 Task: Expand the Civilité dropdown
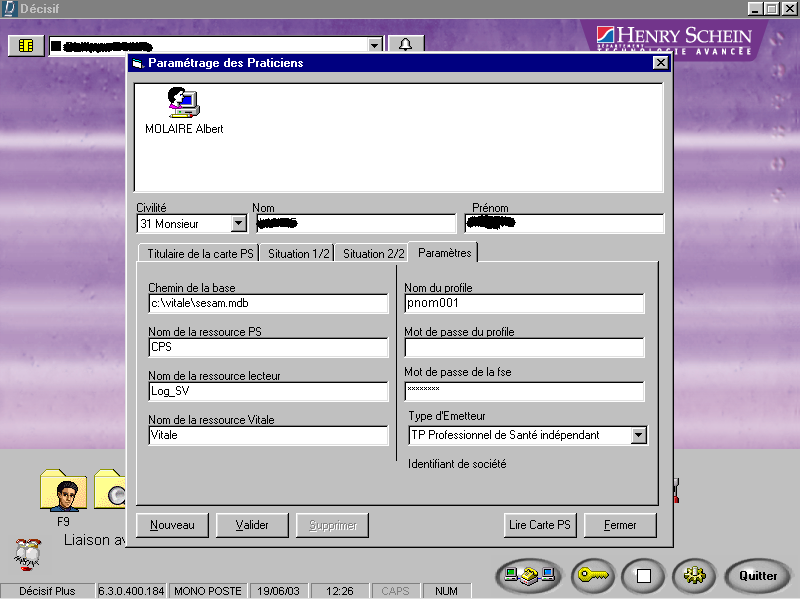238,224
